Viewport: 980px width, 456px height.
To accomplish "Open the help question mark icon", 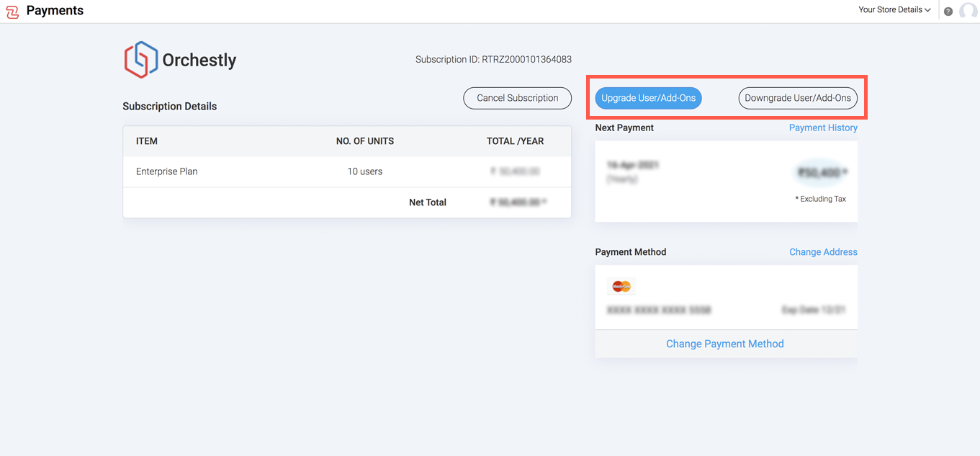I will [948, 12].
